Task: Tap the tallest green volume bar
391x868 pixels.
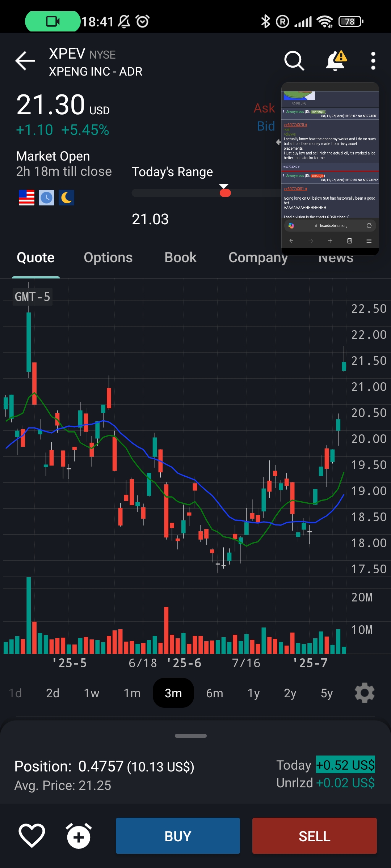Action: click(x=29, y=616)
